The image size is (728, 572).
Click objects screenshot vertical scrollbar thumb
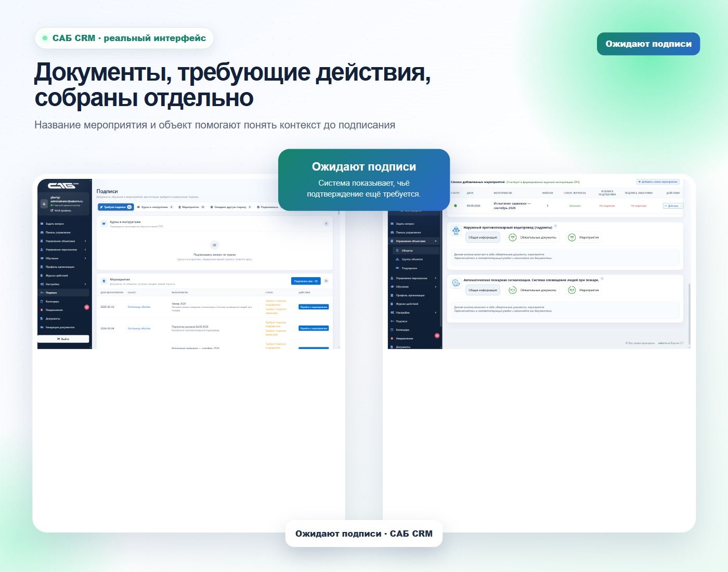coord(690,314)
